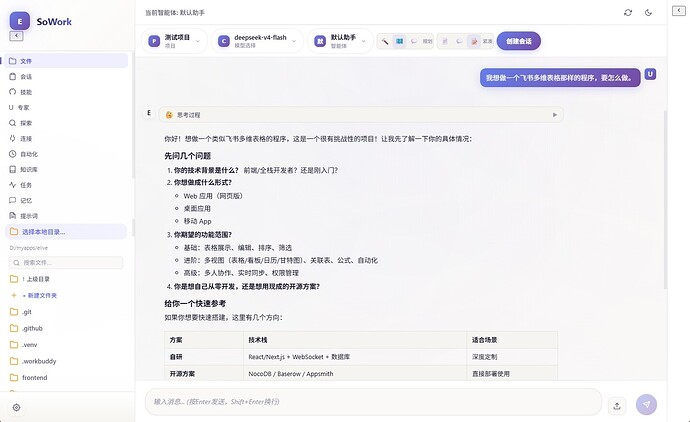Open the 连接 sidebar section
690x422 pixels.
(x=66, y=138)
